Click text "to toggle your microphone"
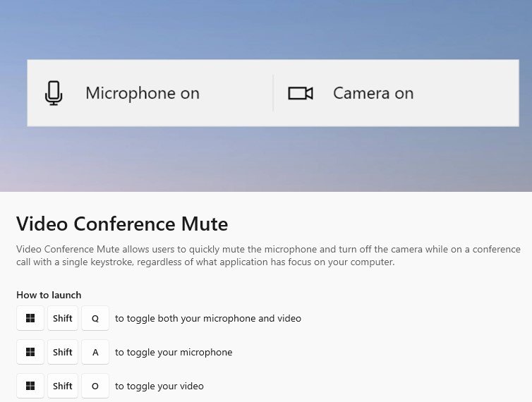The image size is (532, 402). (x=174, y=353)
